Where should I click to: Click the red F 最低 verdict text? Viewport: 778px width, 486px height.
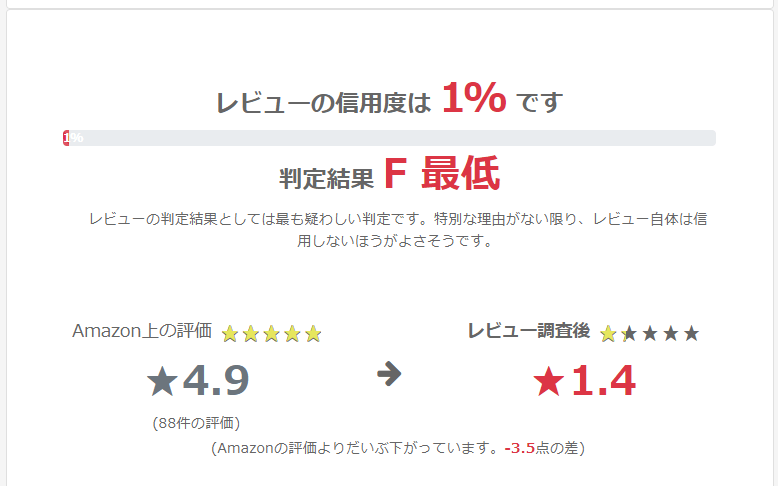point(441,175)
